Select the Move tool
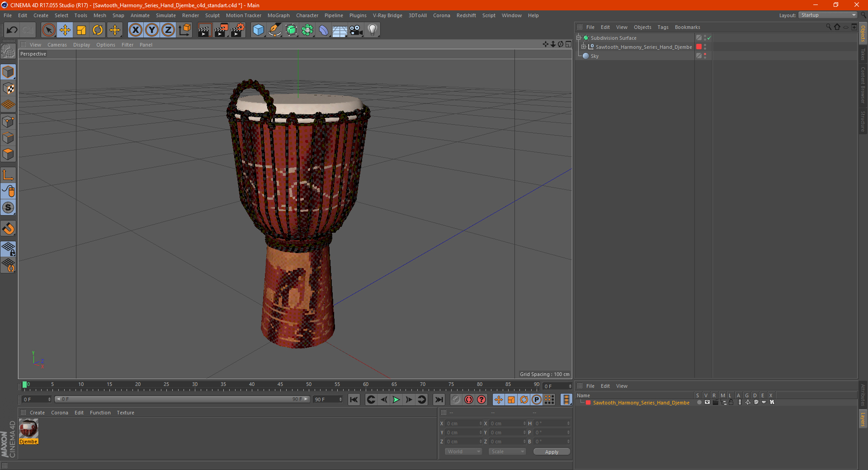This screenshot has width=868, height=470. [65, 30]
